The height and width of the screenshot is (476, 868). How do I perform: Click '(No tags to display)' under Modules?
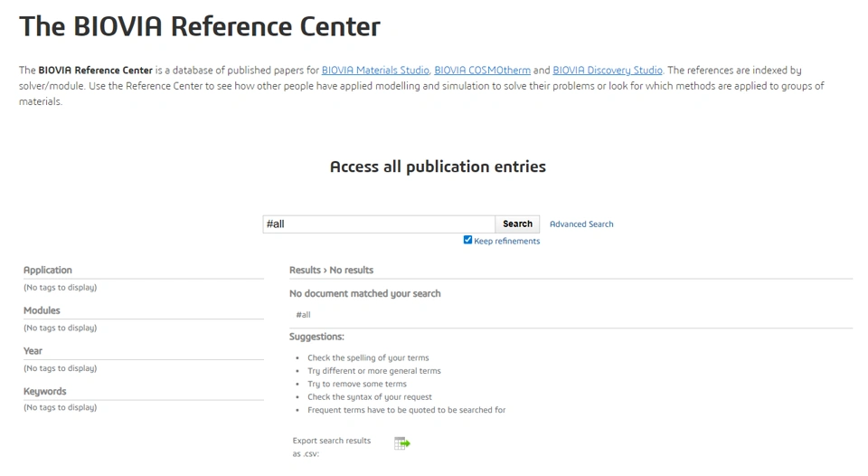[x=60, y=328]
